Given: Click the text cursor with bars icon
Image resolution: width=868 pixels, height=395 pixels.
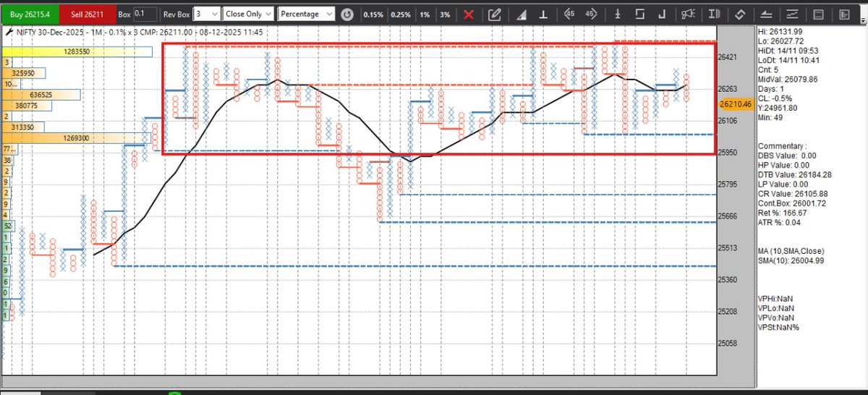Looking at the screenshot, I should pos(715,14).
